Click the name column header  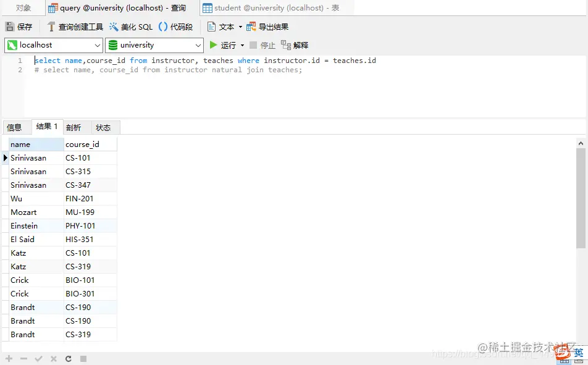point(36,145)
